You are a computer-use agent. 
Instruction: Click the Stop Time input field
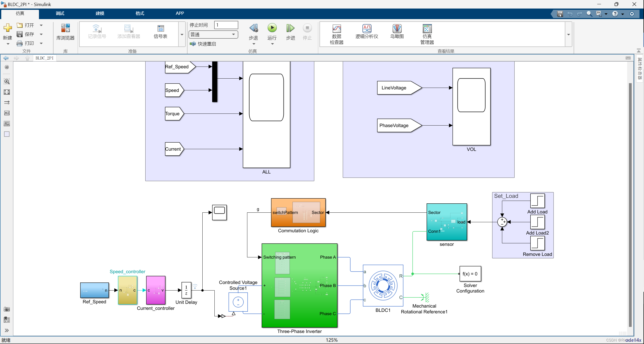click(226, 25)
